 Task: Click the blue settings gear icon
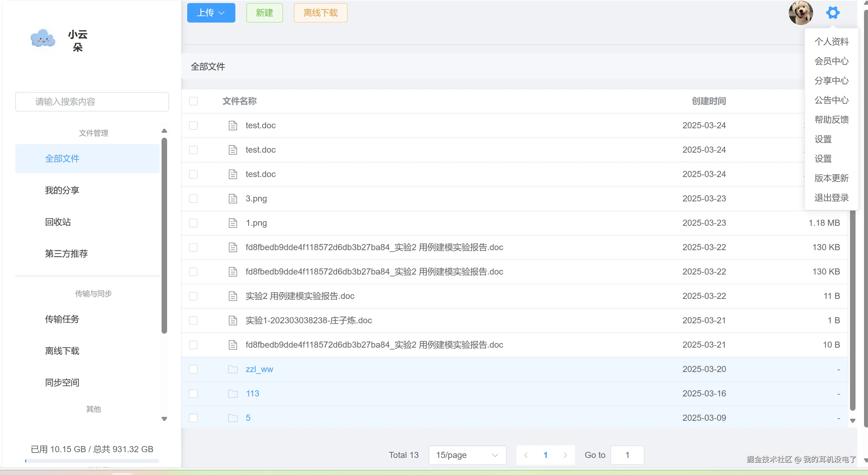pos(832,13)
